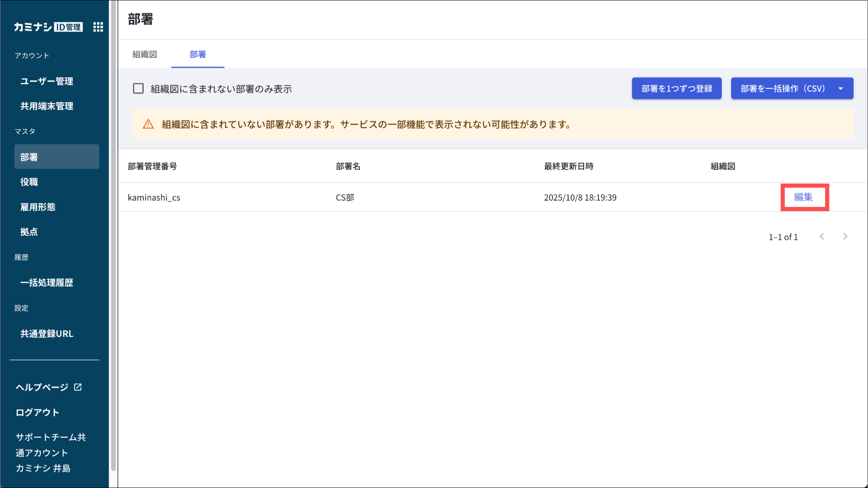Click 部署を1つずつ登録 button

click(676, 89)
